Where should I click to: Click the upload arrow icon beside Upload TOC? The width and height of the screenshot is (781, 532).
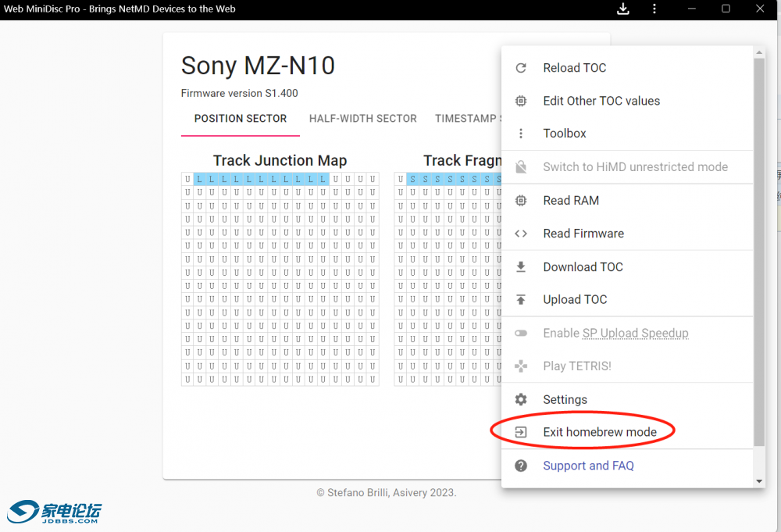[x=521, y=299]
